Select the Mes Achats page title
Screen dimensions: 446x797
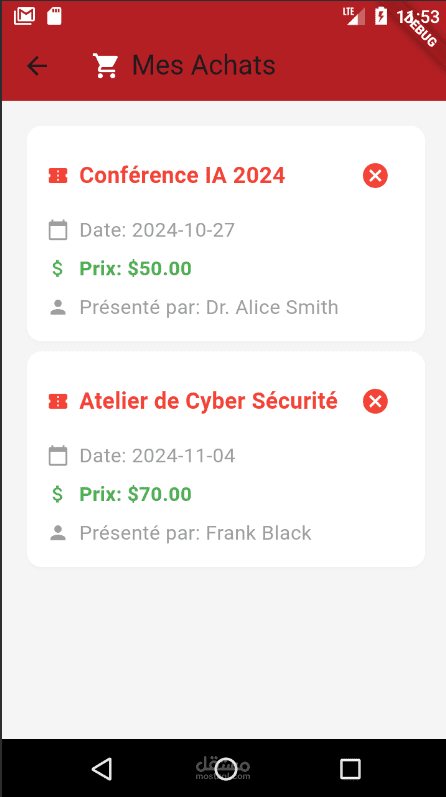pos(203,66)
